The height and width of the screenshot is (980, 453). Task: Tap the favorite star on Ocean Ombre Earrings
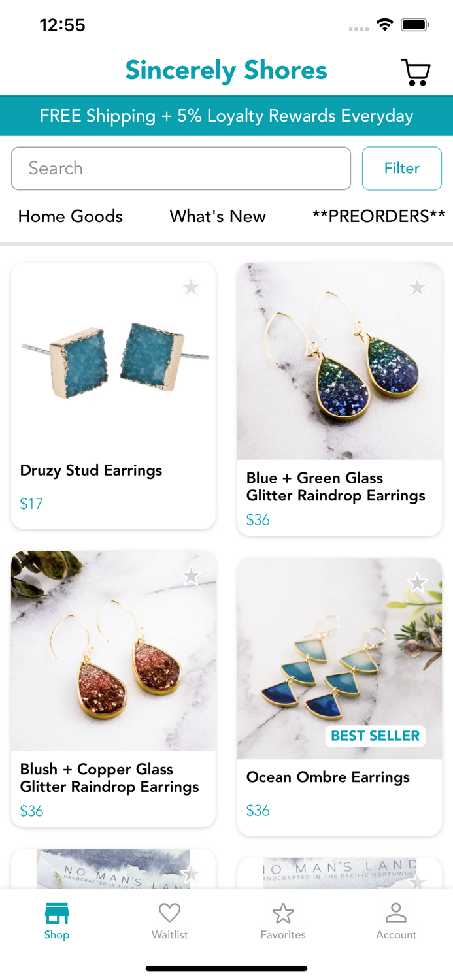click(417, 582)
